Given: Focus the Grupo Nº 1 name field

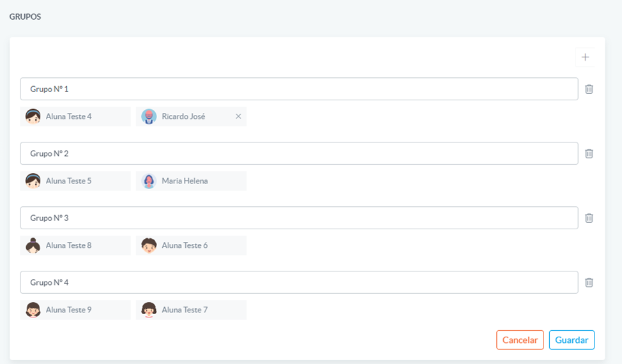Looking at the screenshot, I should click(x=299, y=89).
